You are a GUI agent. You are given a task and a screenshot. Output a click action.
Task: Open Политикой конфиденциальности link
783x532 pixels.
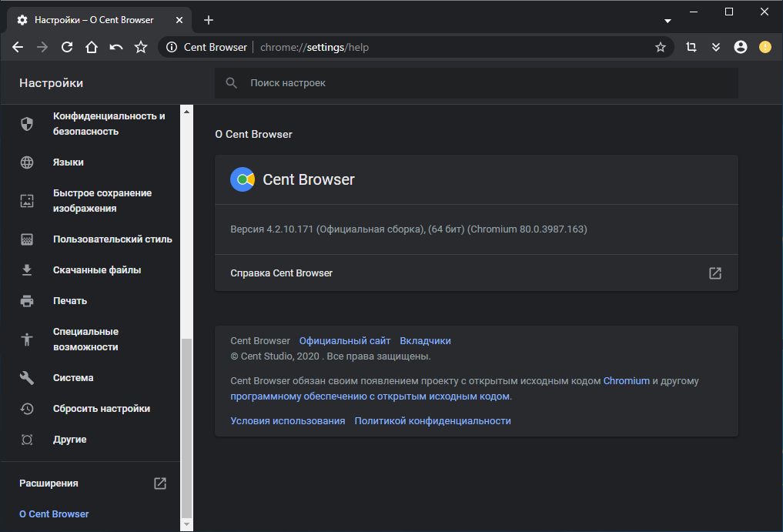[x=433, y=420]
